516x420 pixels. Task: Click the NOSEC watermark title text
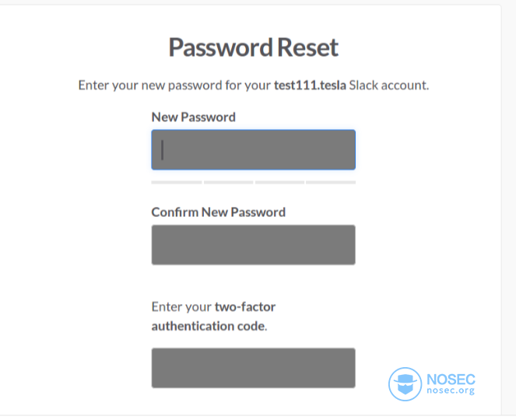click(x=451, y=380)
